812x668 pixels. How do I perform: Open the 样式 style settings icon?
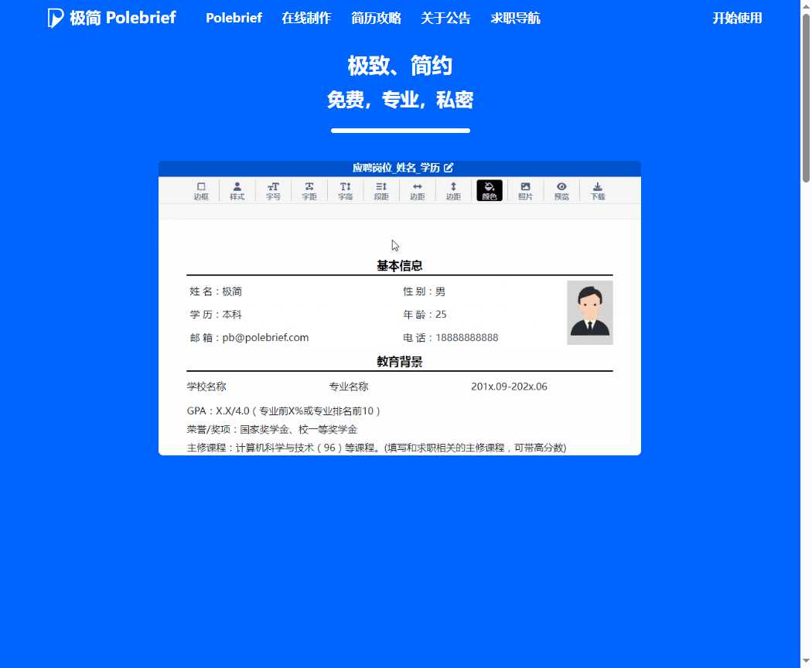237,190
